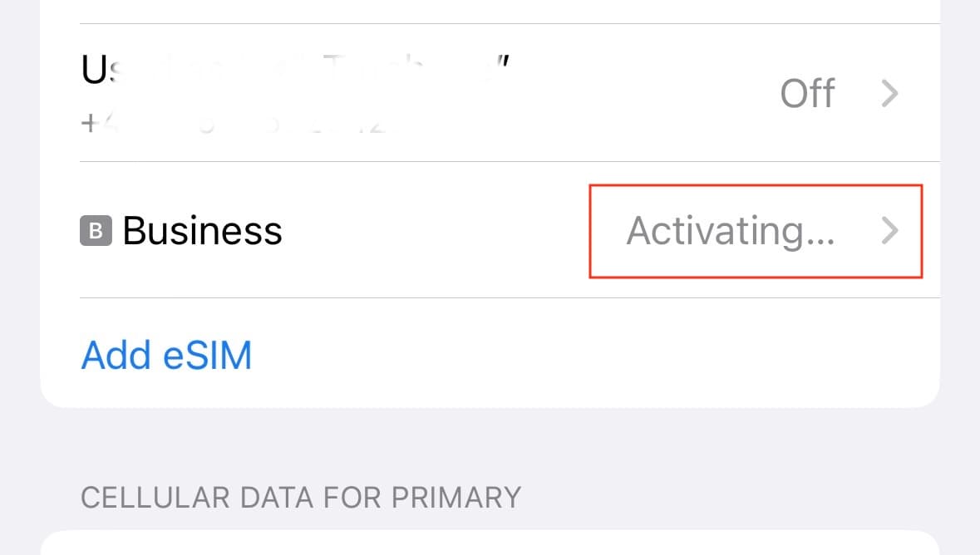Tap the Off indicator to enable the SIM line
The image size is (980, 555).
[806, 93]
